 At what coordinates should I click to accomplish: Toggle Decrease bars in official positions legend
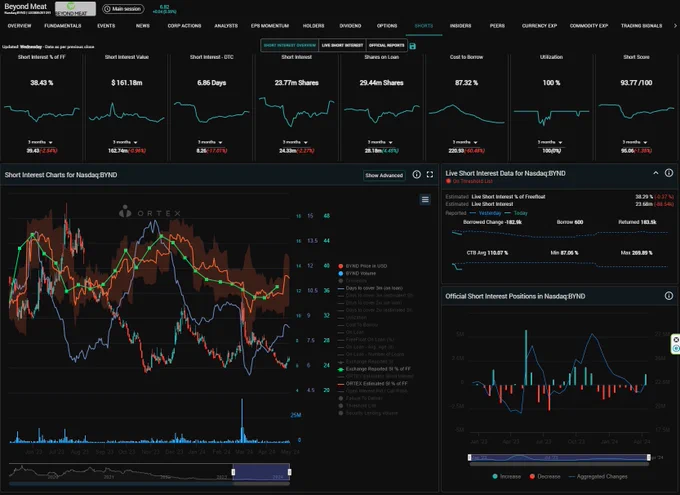(x=545, y=476)
